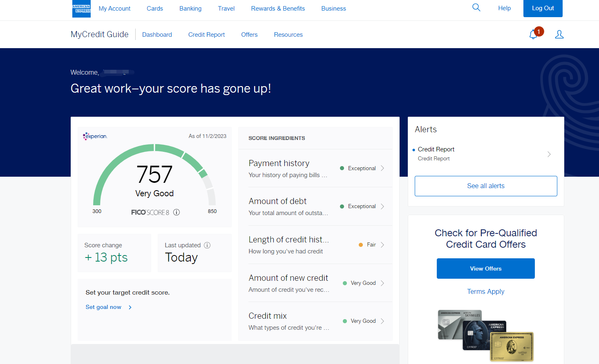
Task: Expand the Credit mix chevron
Action: [x=382, y=321]
